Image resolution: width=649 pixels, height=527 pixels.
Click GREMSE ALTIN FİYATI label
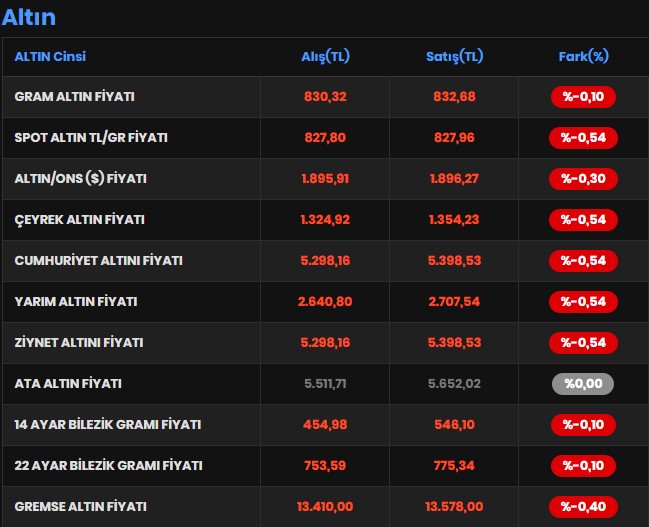click(80, 506)
